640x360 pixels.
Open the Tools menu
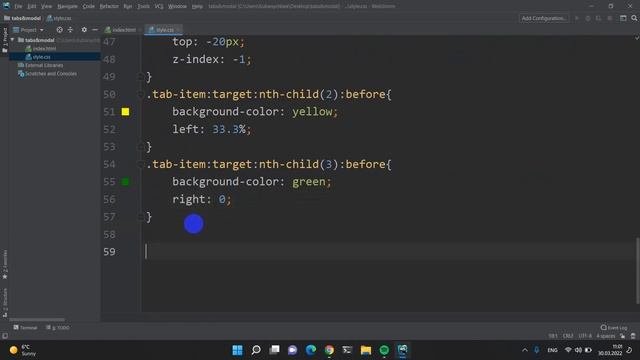(143, 6)
